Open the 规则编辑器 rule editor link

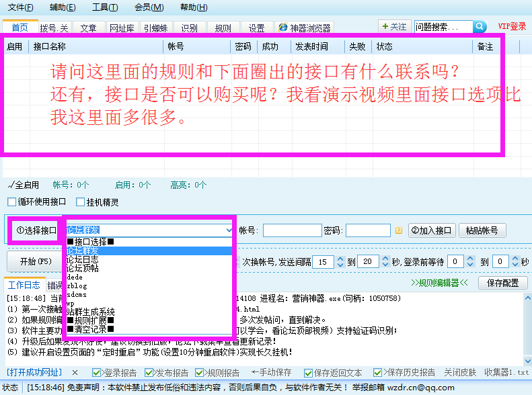pyautogui.click(x=439, y=283)
